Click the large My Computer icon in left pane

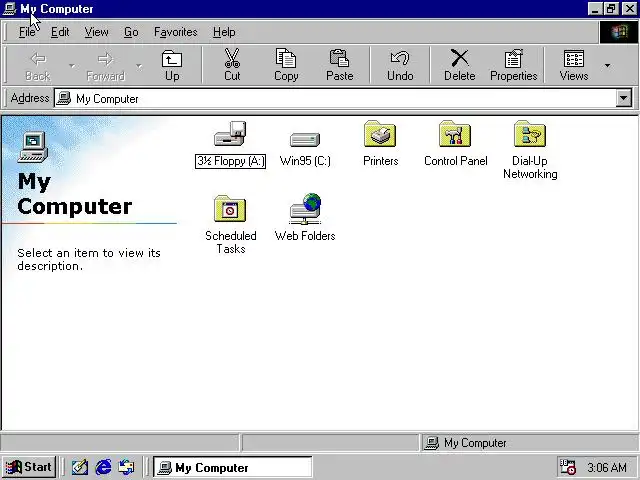pos(33,147)
